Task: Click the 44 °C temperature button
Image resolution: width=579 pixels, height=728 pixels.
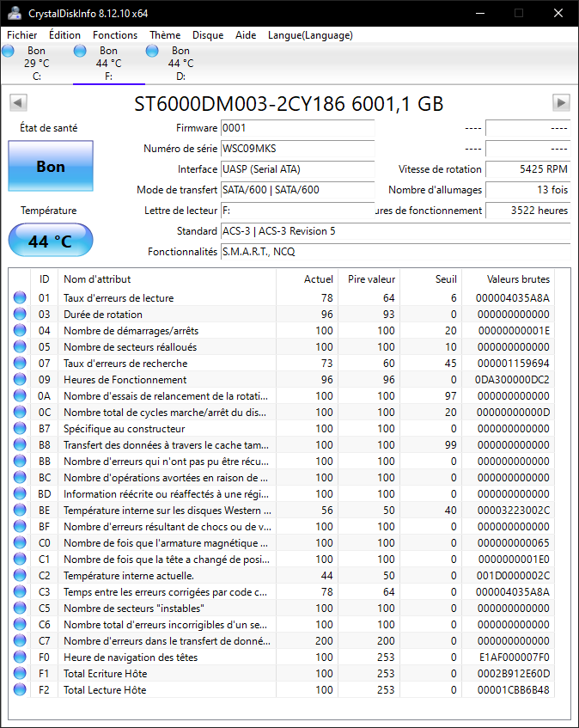Action: 50,241
